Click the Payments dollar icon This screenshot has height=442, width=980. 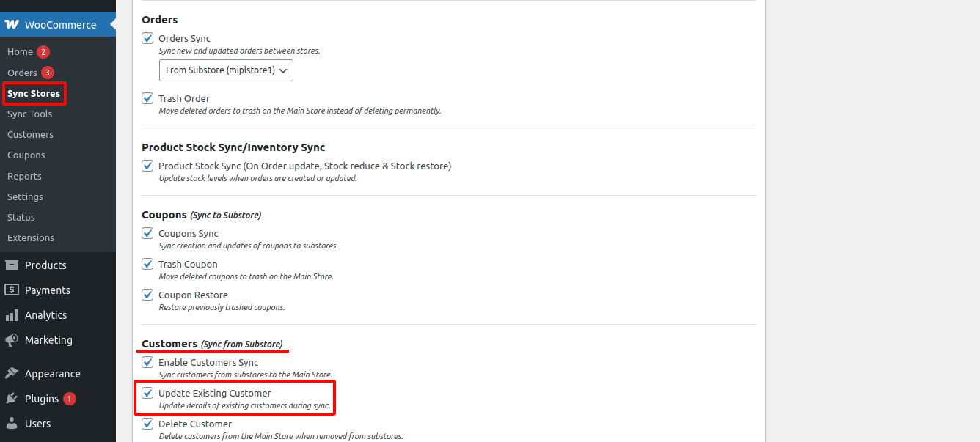tap(12, 290)
